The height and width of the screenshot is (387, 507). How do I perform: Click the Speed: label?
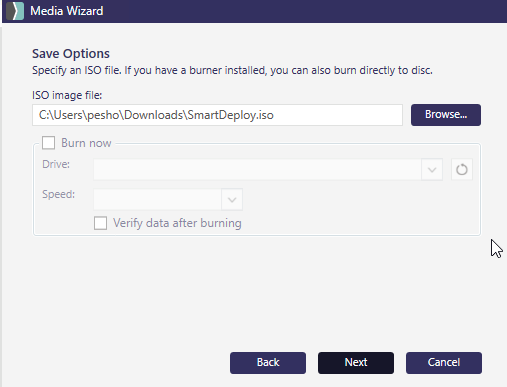59,194
